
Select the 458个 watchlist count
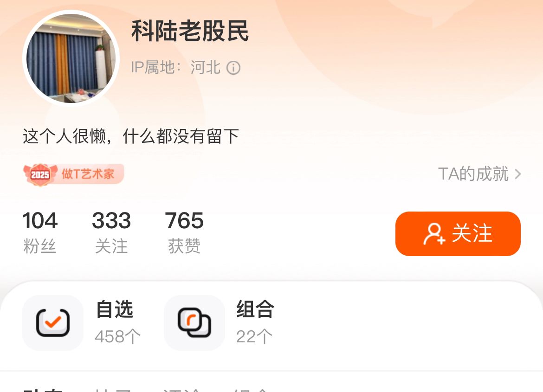[x=118, y=336]
